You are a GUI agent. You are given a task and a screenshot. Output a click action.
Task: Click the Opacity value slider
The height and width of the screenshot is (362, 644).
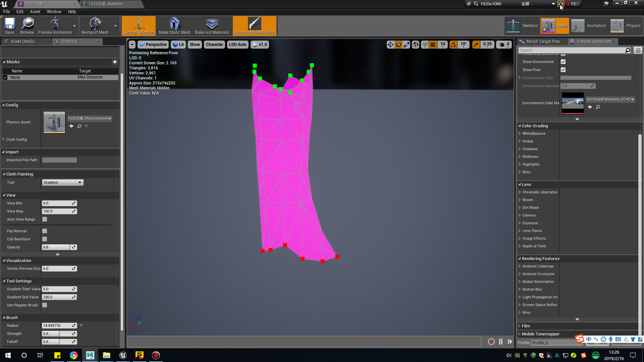[x=59, y=247]
